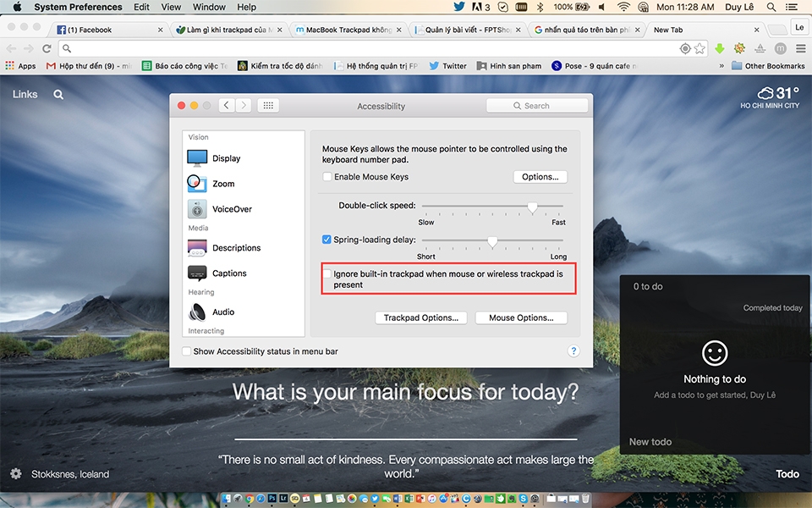Switch to the Facebook tab
The width and height of the screenshot is (812, 508).
coord(109,30)
